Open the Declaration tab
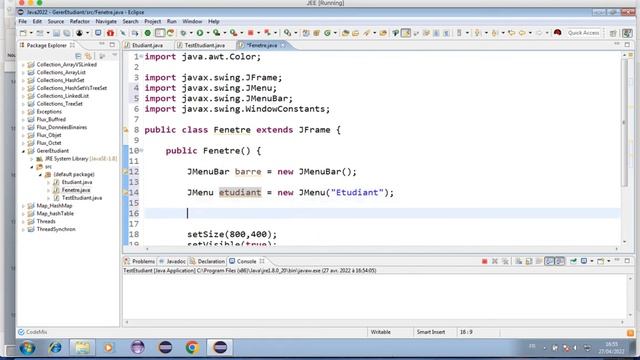This screenshot has height=360, width=640. tap(207, 261)
